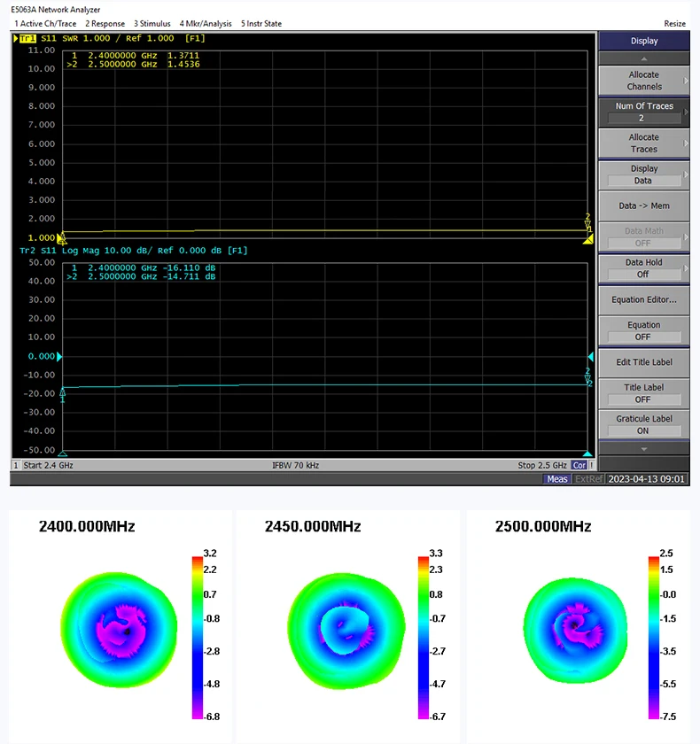Image resolution: width=700 pixels, height=744 pixels.
Task: Open the 2 Response menu
Action: pyautogui.click(x=105, y=24)
